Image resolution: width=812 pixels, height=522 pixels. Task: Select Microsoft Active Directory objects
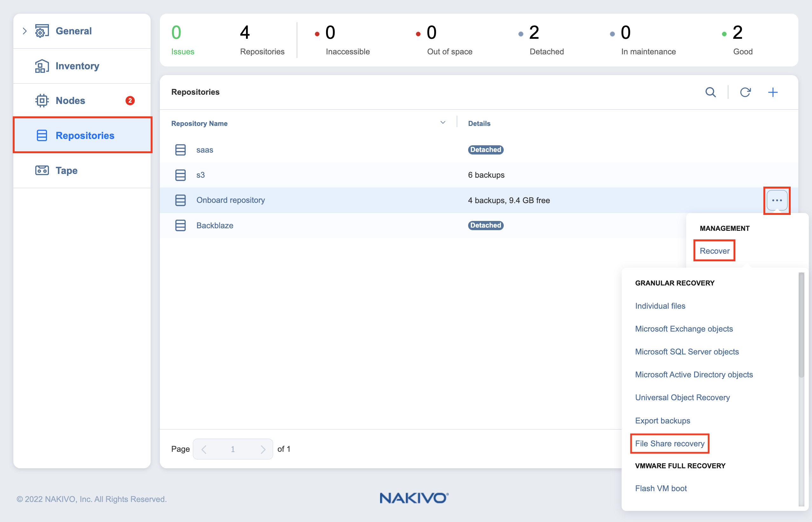pos(694,374)
